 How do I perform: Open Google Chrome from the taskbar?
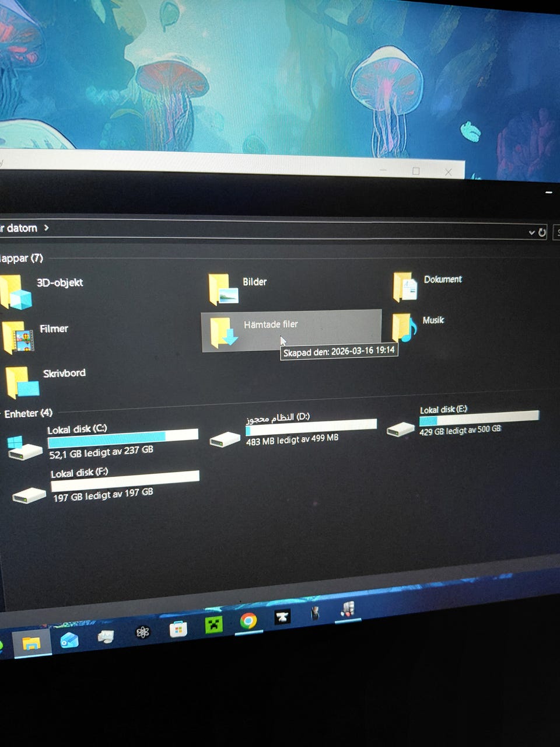click(x=248, y=621)
